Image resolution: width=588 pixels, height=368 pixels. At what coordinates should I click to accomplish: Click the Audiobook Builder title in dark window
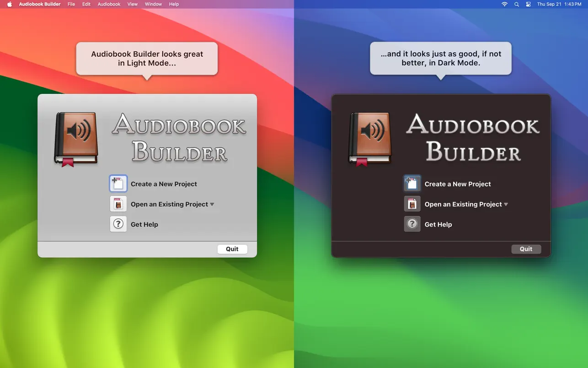[x=473, y=137]
